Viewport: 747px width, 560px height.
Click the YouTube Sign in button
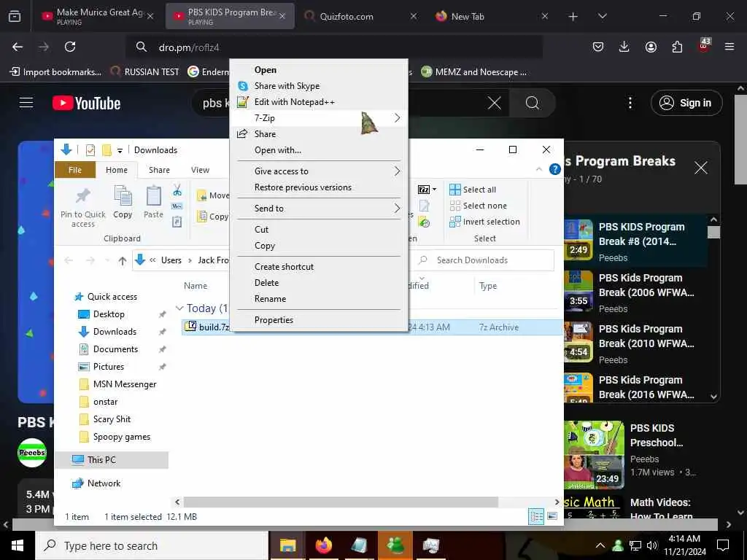pos(686,103)
